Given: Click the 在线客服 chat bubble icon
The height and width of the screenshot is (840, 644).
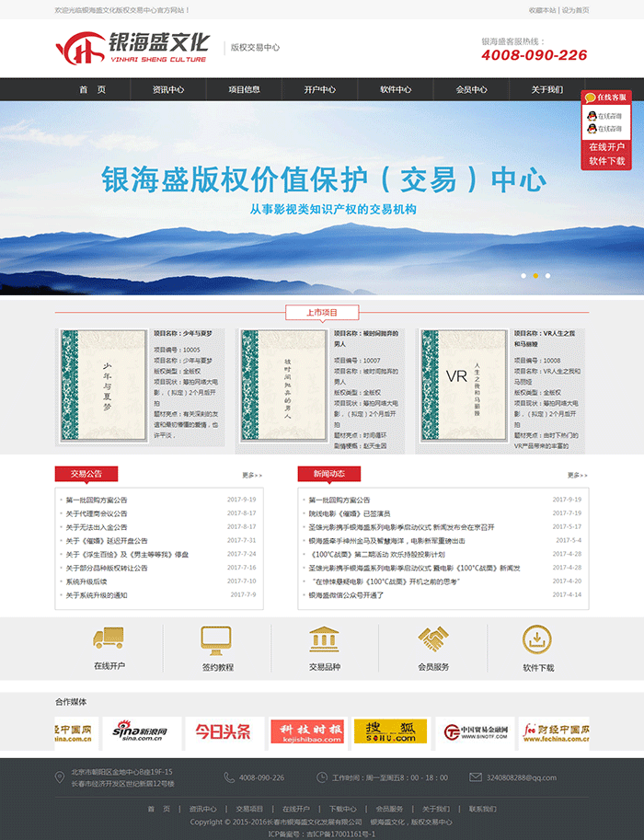Looking at the screenshot, I should click(x=591, y=98).
